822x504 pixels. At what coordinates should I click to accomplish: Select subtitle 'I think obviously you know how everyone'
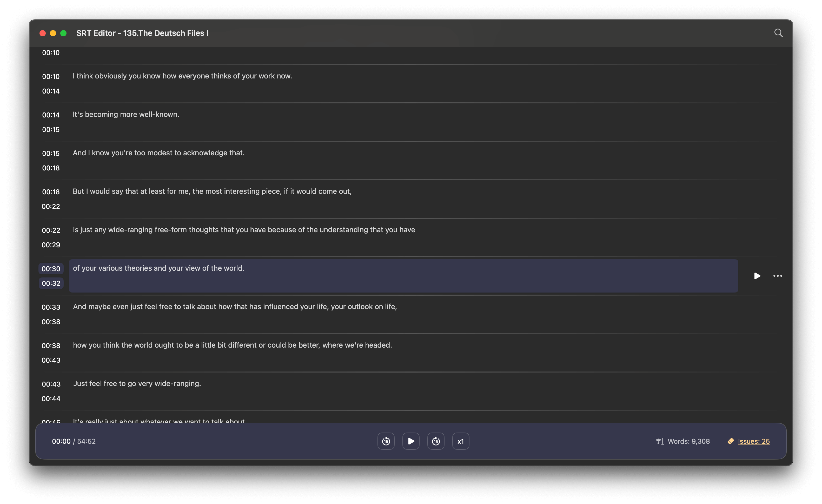click(182, 76)
